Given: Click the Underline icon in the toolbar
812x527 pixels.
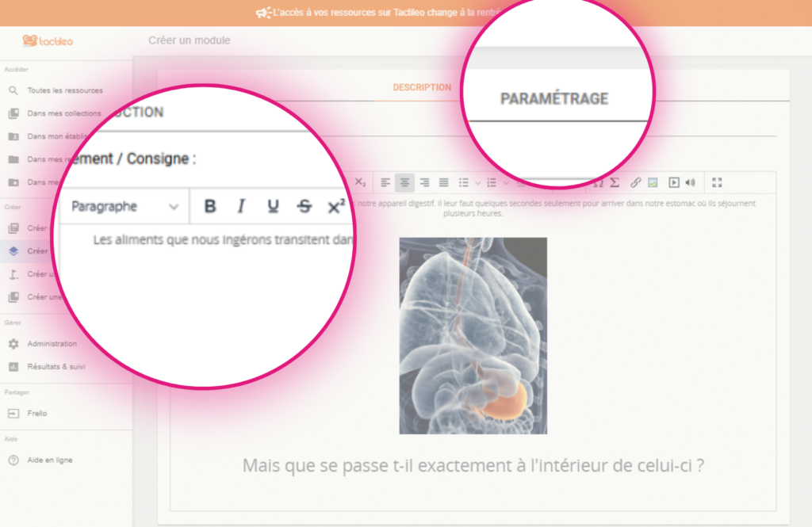Looking at the screenshot, I should click(x=273, y=207).
